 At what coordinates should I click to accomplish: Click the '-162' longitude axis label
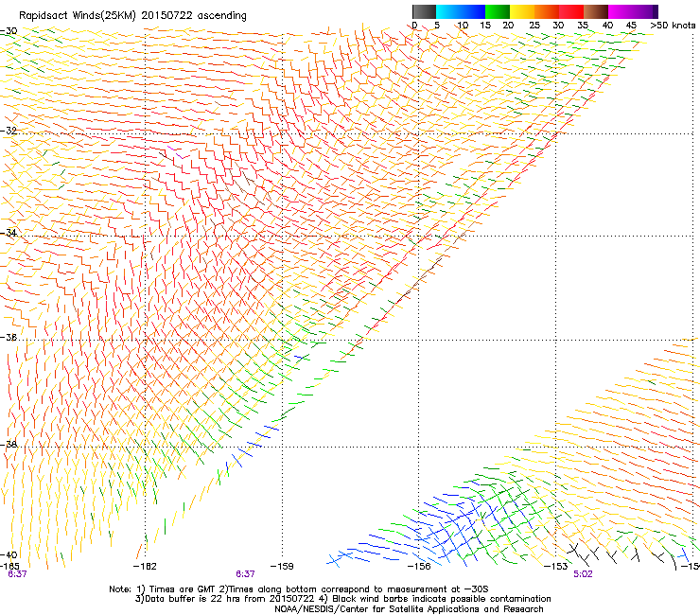[145, 567]
